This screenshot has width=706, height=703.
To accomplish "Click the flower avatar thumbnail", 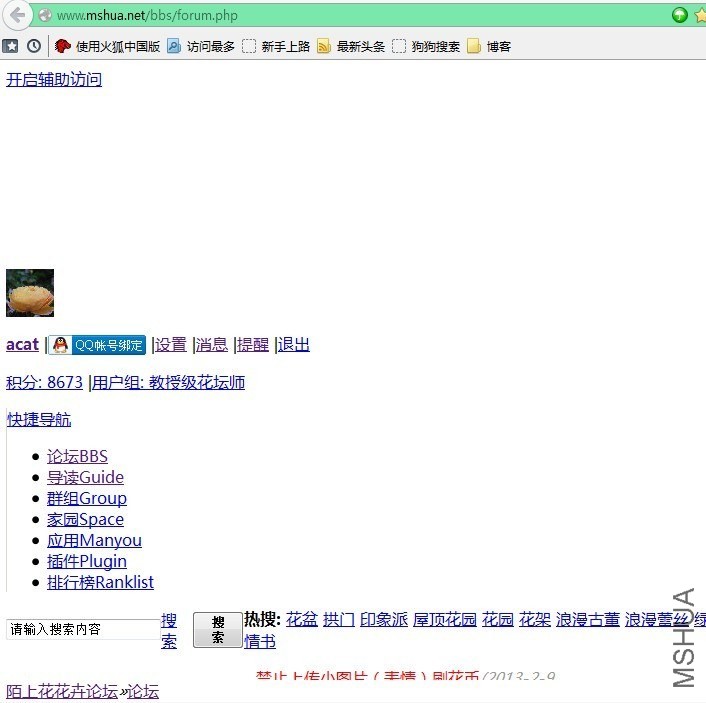I will pyautogui.click(x=30, y=293).
